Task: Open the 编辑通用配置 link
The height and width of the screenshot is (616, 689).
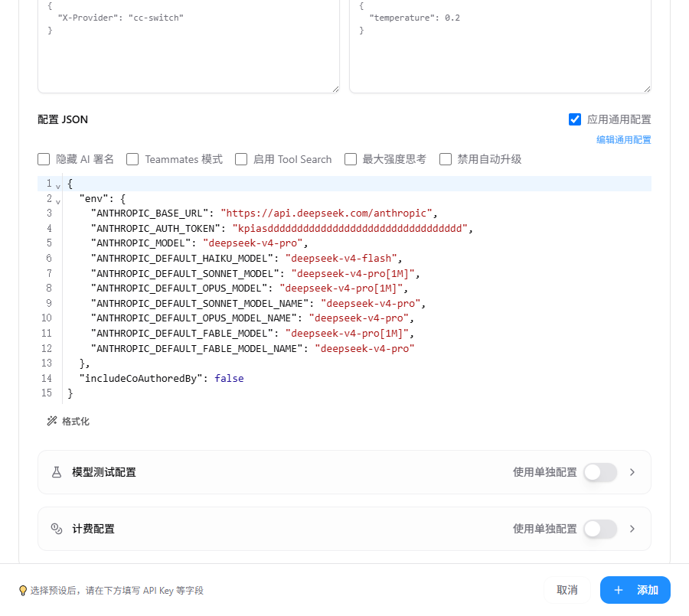Action: pyautogui.click(x=623, y=140)
